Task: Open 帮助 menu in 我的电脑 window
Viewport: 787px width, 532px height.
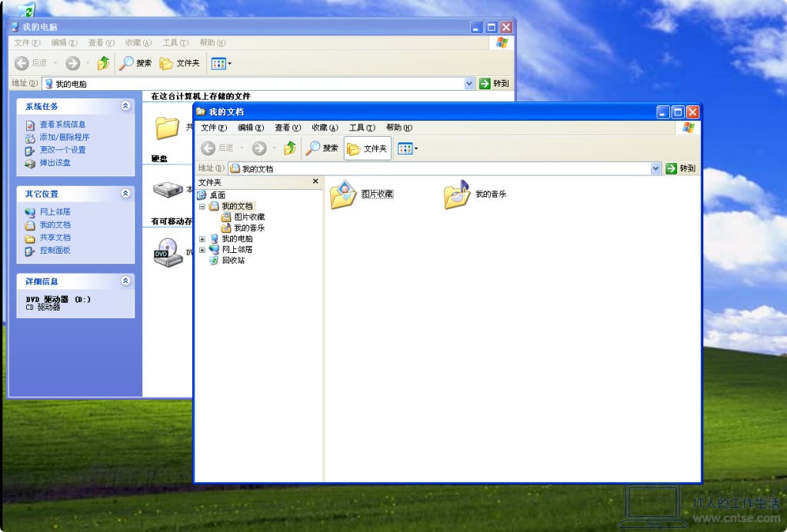Action: point(212,42)
